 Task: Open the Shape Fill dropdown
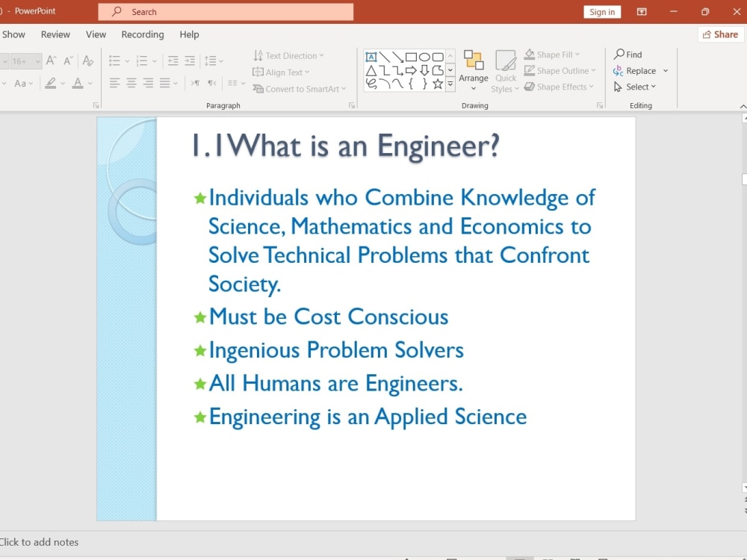(x=552, y=55)
